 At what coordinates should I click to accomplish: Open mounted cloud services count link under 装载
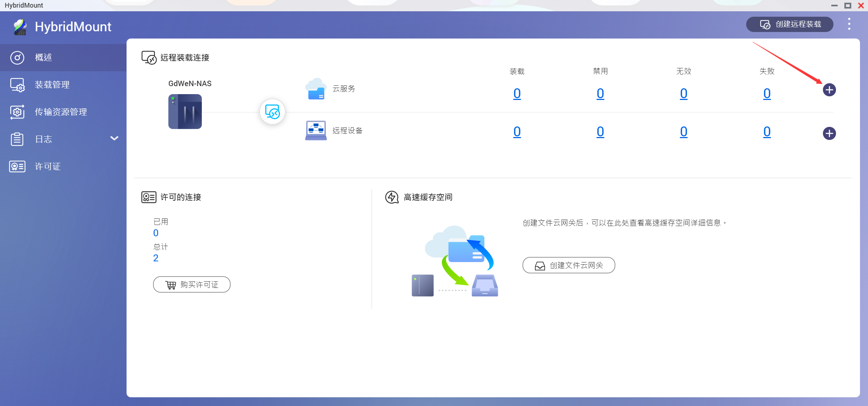(517, 93)
